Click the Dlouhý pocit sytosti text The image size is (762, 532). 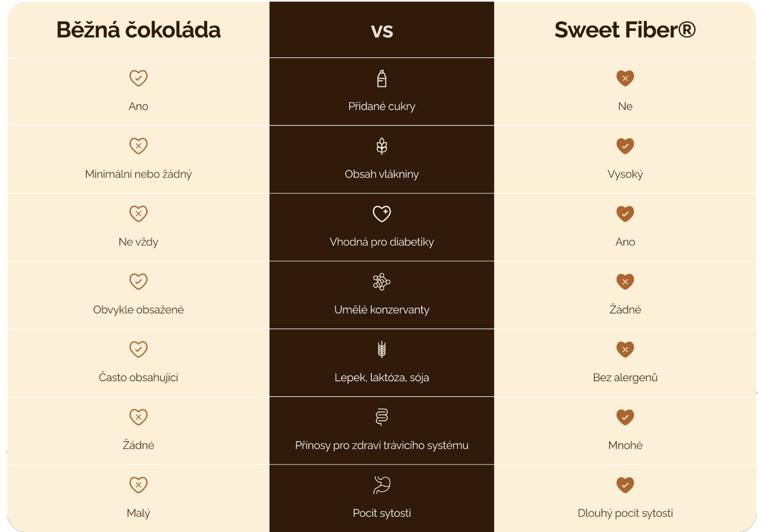[625, 513]
